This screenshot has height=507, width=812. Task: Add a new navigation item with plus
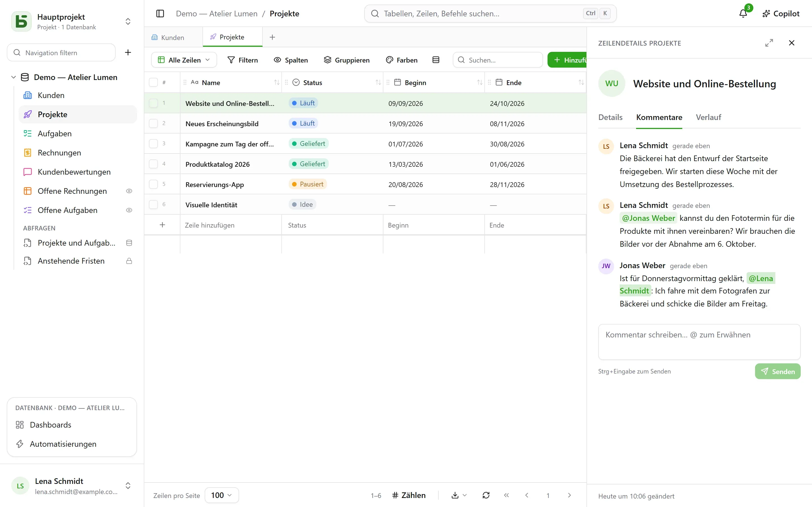click(x=128, y=52)
